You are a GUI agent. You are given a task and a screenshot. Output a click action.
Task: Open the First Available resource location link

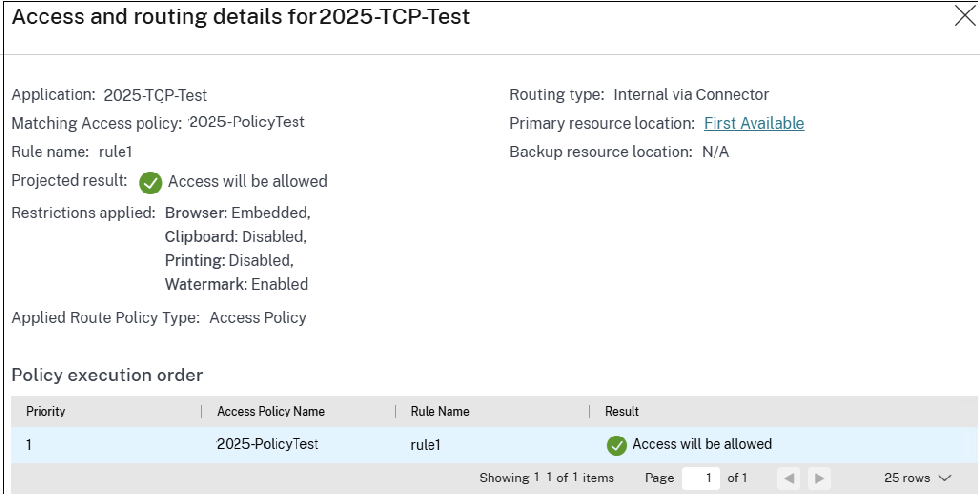pyautogui.click(x=755, y=123)
